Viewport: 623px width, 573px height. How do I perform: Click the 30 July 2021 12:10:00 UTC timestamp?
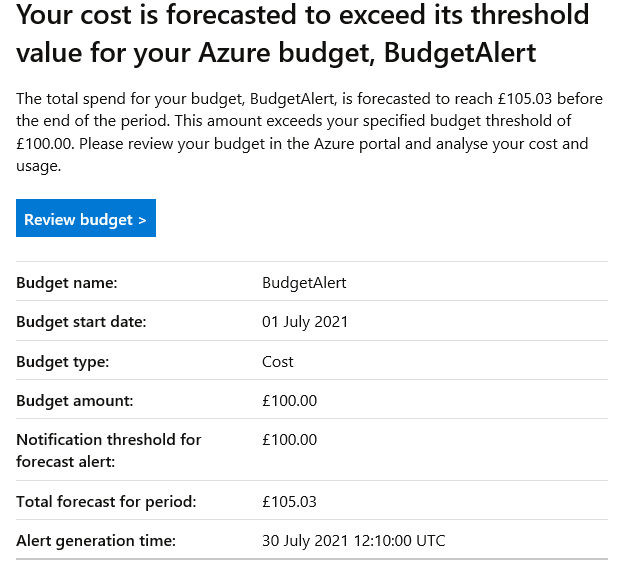point(353,541)
